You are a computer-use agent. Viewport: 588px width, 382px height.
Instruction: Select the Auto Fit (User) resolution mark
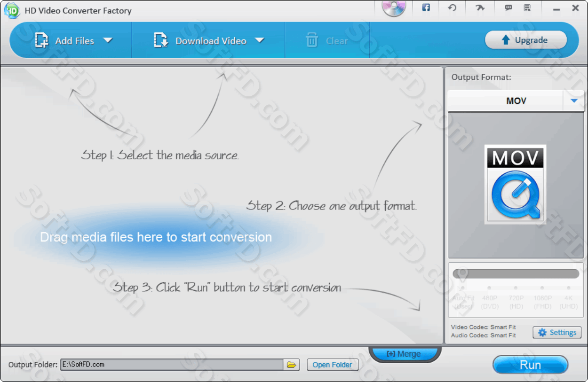pos(463,298)
